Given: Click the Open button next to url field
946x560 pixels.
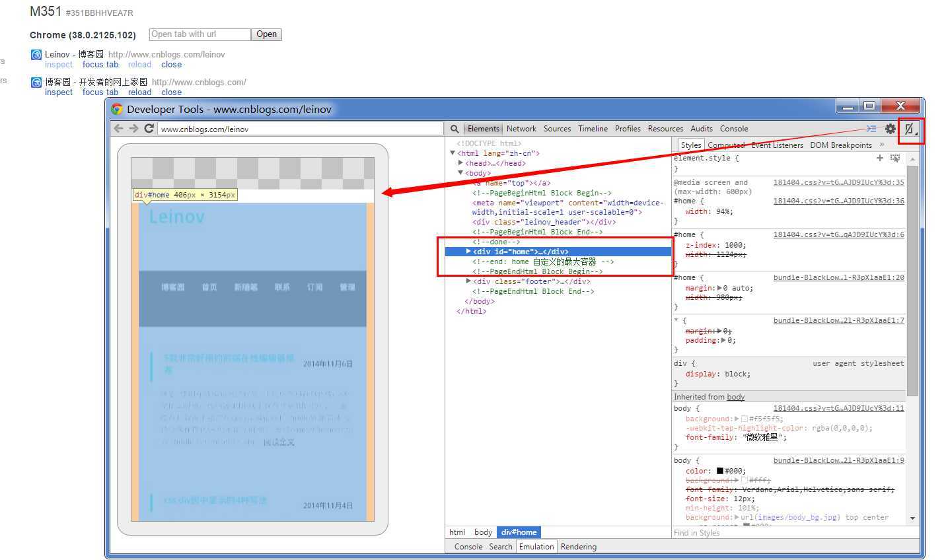Looking at the screenshot, I should (x=267, y=34).
